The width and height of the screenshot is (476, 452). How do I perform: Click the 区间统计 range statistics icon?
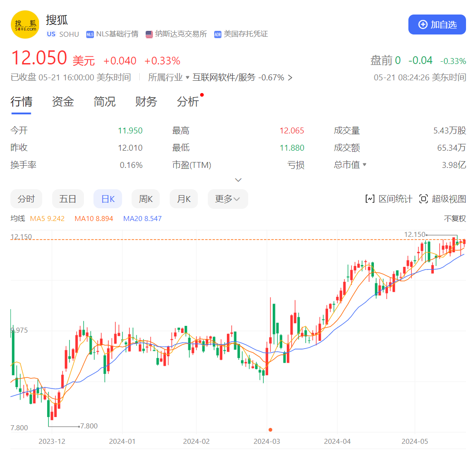pos(370,199)
